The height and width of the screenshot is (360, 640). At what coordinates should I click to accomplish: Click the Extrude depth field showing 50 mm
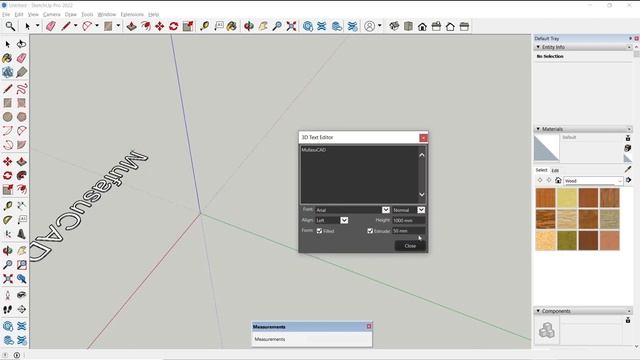click(x=409, y=231)
